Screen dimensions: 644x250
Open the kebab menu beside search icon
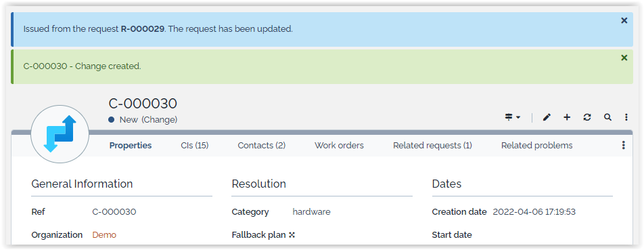626,118
